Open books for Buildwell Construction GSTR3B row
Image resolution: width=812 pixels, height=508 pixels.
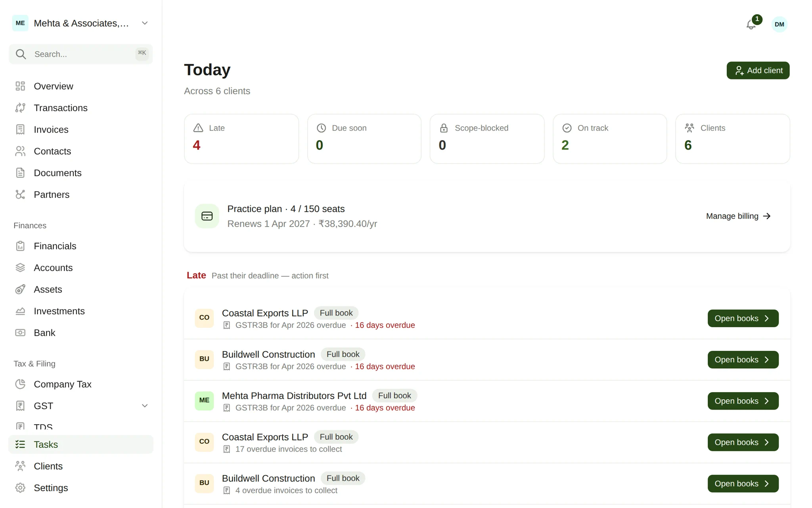point(743,360)
